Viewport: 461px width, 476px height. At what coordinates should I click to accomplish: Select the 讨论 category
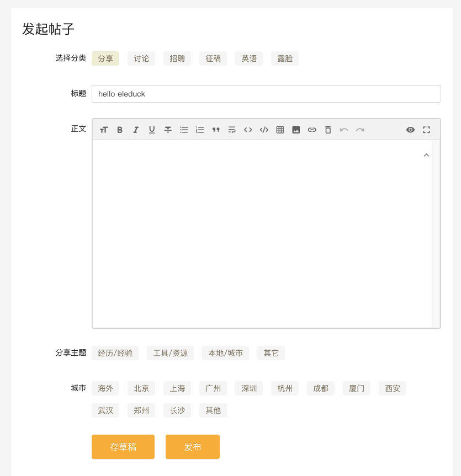(141, 58)
